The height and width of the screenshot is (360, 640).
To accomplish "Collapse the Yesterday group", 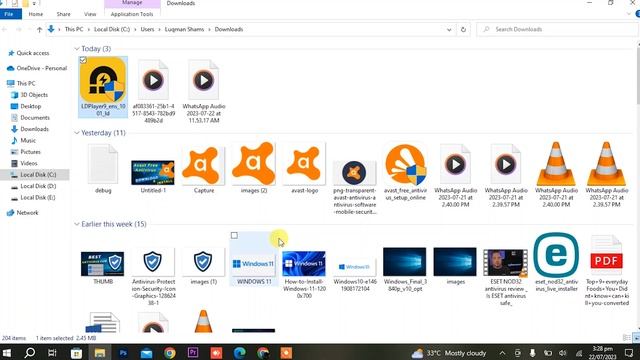I will pos(77,133).
